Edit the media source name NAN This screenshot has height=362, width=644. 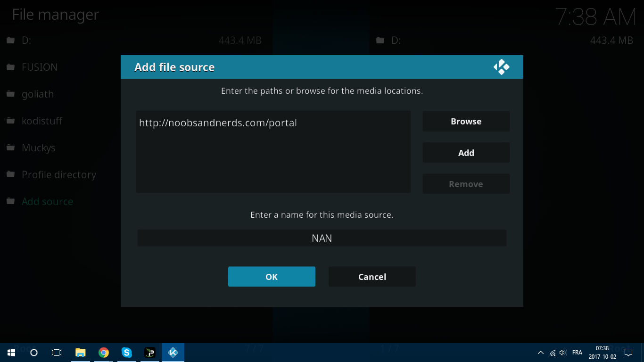(x=322, y=238)
